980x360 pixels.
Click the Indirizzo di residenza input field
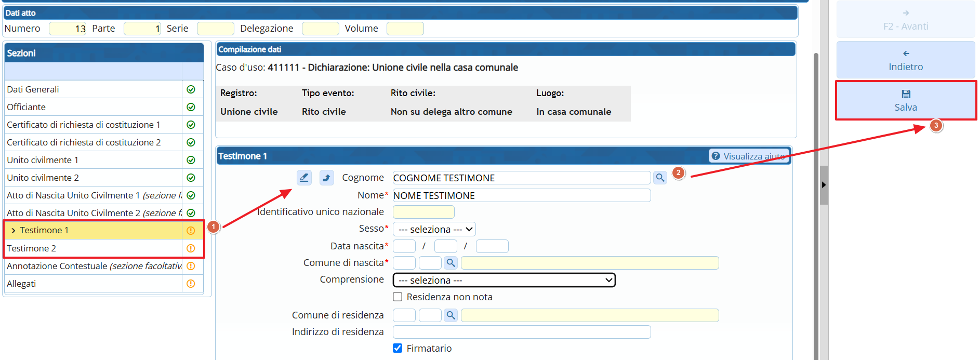(x=521, y=332)
